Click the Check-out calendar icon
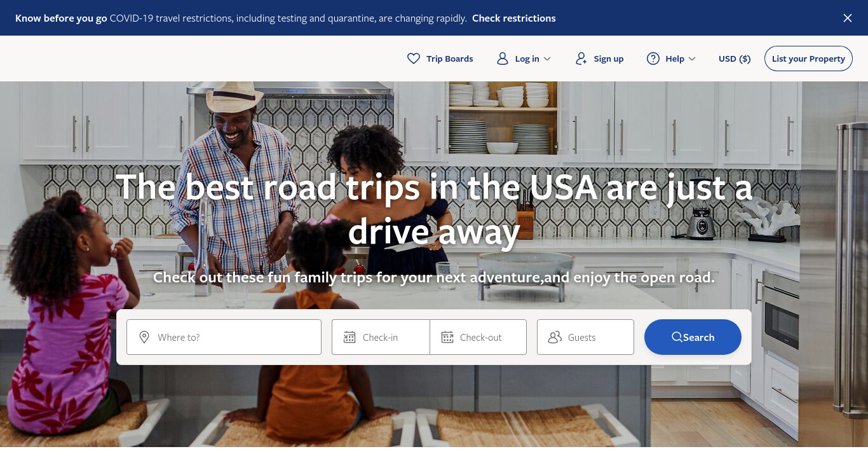868x463 pixels. coord(447,337)
